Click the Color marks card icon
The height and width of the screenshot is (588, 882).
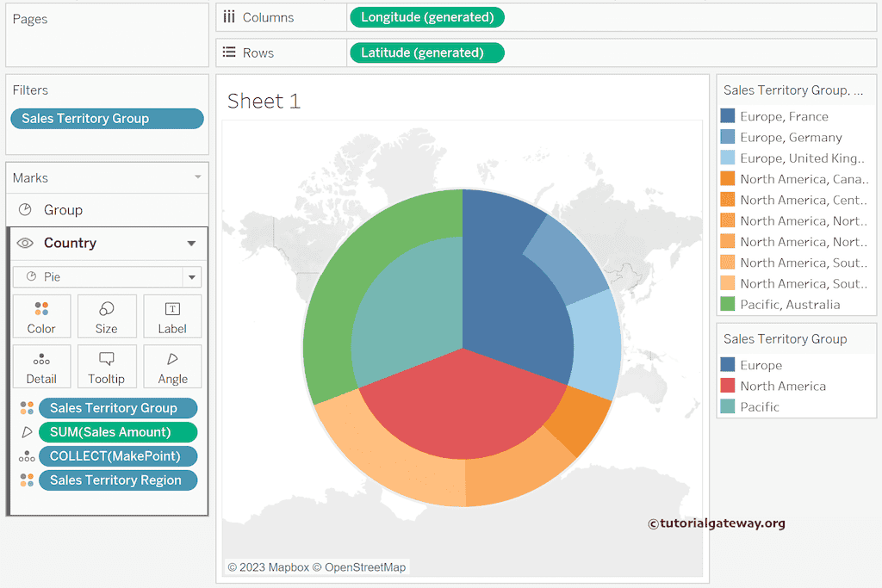41,309
